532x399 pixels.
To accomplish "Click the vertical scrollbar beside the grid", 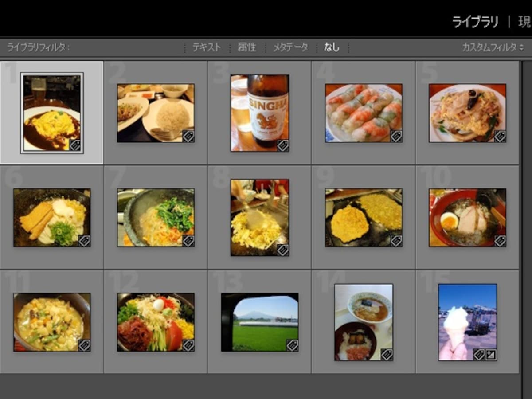I will coord(527,217).
